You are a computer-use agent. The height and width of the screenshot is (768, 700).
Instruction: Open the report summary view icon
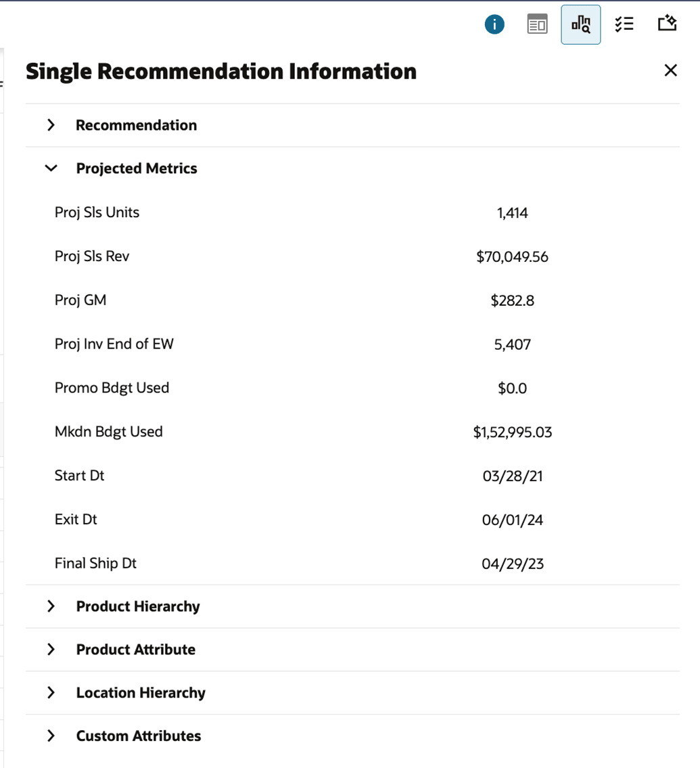coord(537,24)
